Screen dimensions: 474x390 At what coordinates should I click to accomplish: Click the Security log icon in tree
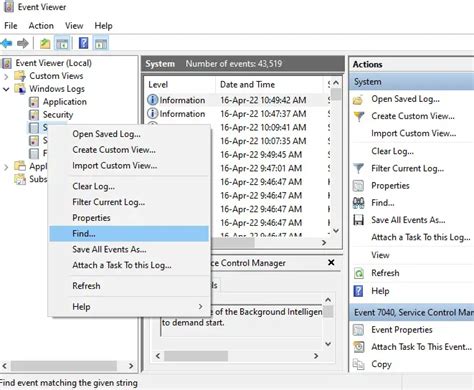pyautogui.click(x=34, y=115)
